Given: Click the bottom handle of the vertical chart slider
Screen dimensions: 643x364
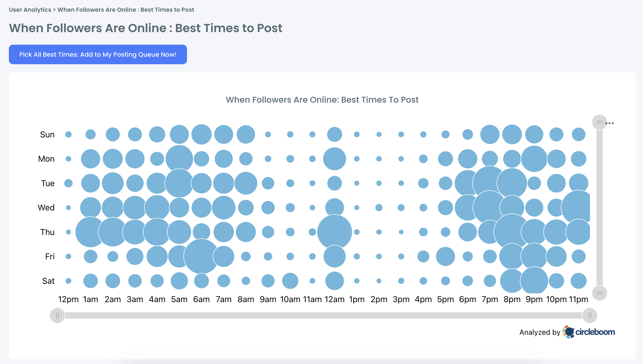Looking at the screenshot, I should pyautogui.click(x=599, y=293).
